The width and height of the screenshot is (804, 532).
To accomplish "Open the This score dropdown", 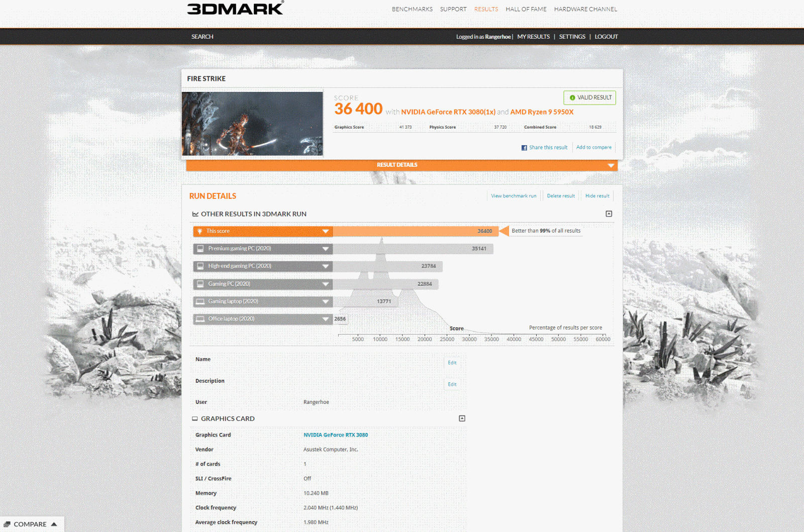I will coord(263,231).
